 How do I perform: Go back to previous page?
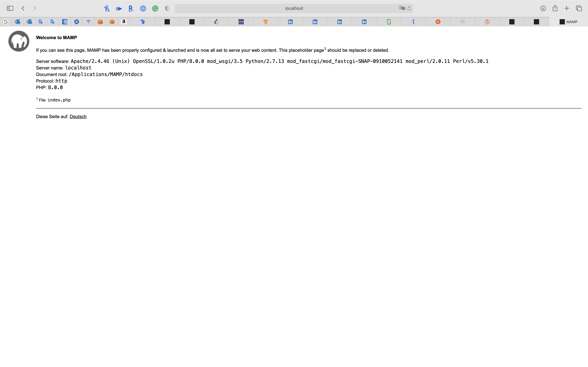23,9
